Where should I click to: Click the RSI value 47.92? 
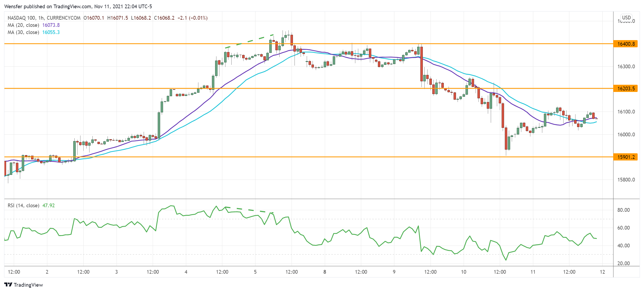pyautogui.click(x=49, y=206)
